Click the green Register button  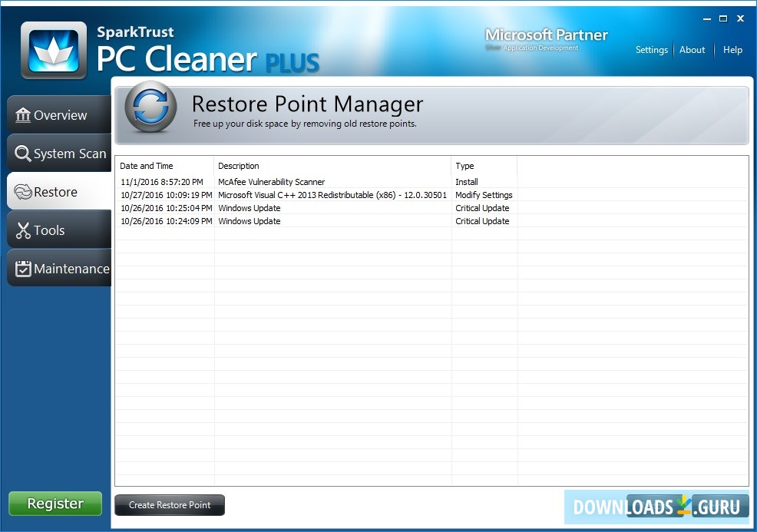[55, 504]
